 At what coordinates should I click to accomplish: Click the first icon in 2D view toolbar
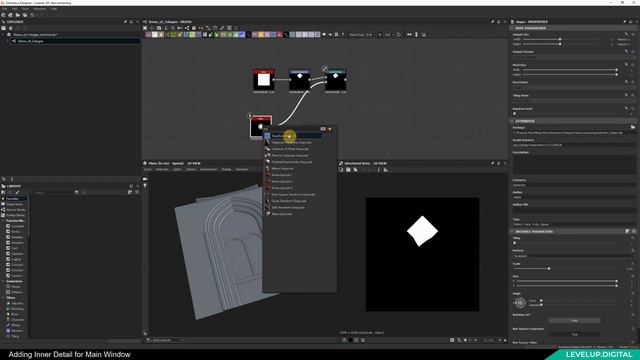tap(342, 169)
